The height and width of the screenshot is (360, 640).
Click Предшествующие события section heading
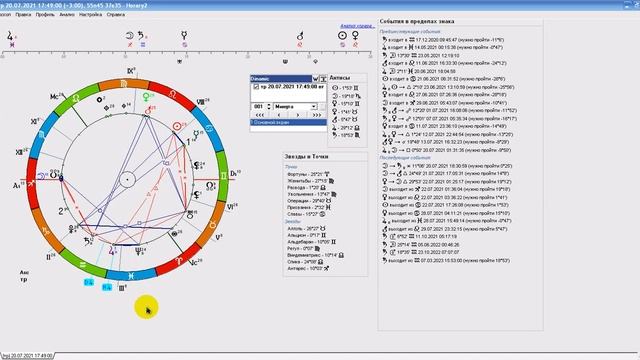click(410, 31)
